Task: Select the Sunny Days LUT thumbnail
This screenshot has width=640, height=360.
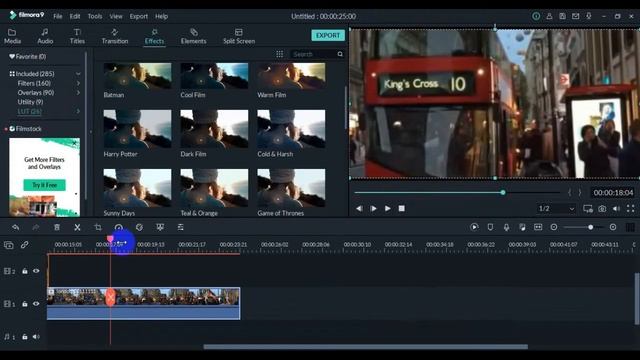Action: coord(137,188)
